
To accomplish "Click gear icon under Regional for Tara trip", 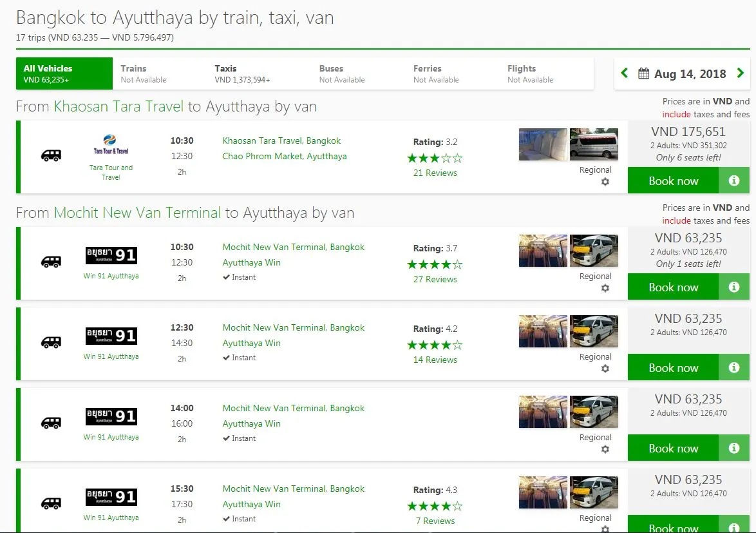I will (x=605, y=182).
